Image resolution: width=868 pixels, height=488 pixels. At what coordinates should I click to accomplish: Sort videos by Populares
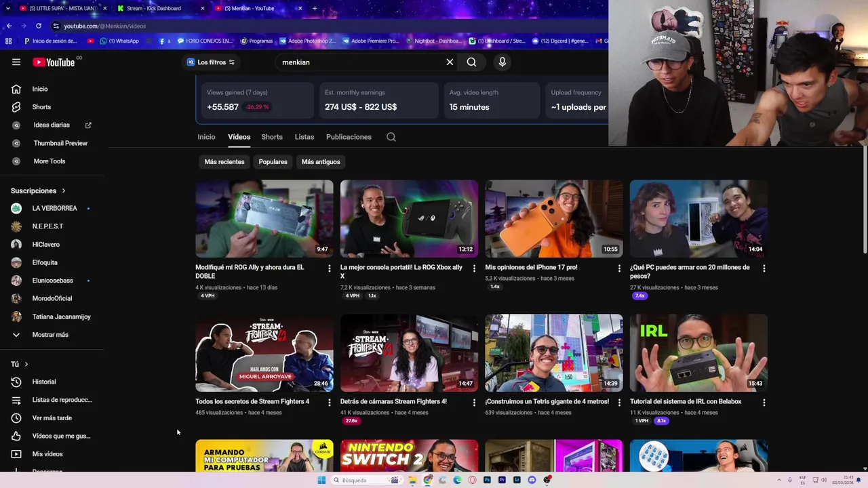273,162
